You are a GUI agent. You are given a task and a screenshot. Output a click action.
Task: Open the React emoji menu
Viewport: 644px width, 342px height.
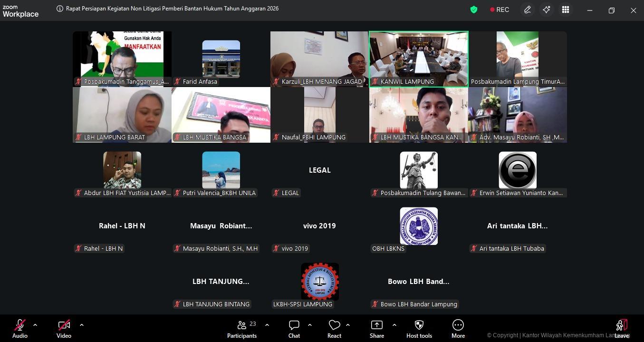tap(334, 329)
